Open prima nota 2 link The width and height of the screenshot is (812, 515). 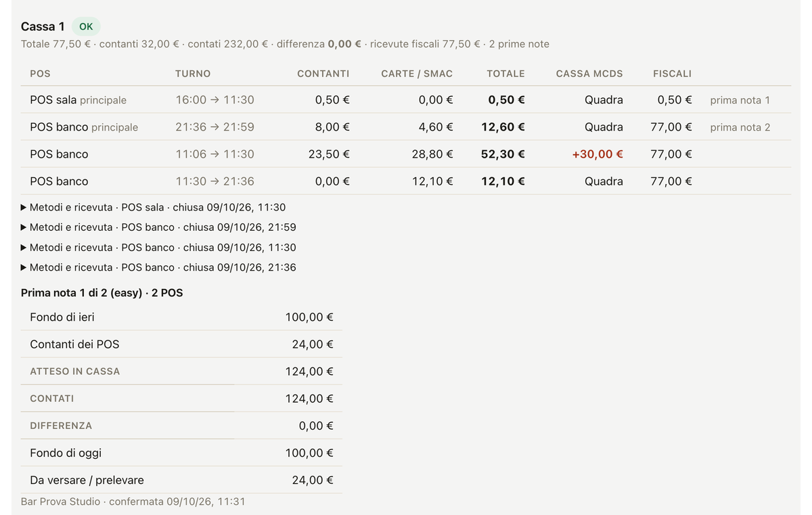(740, 127)
